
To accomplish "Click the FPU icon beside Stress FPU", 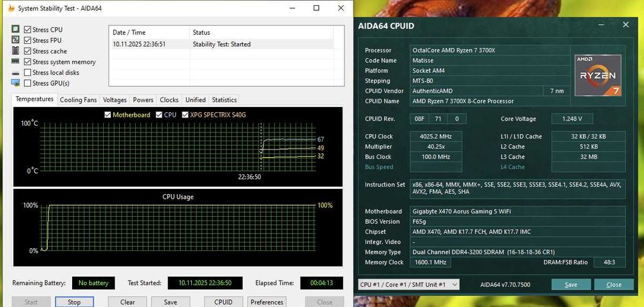I will click(x=15, y=40).
